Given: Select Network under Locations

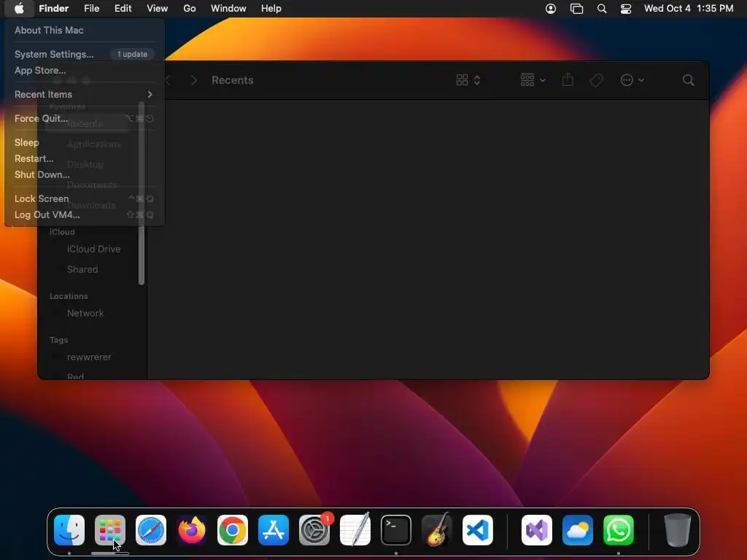Looking at the screenshot, I should click(x=85, y=314).
